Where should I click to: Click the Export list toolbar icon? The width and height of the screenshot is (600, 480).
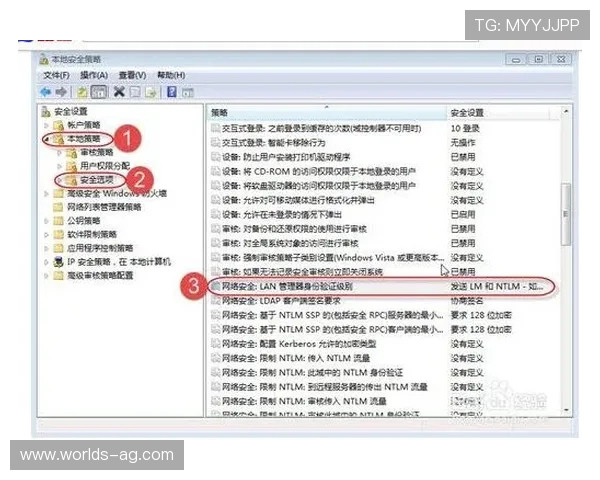[x=151, y=92]
